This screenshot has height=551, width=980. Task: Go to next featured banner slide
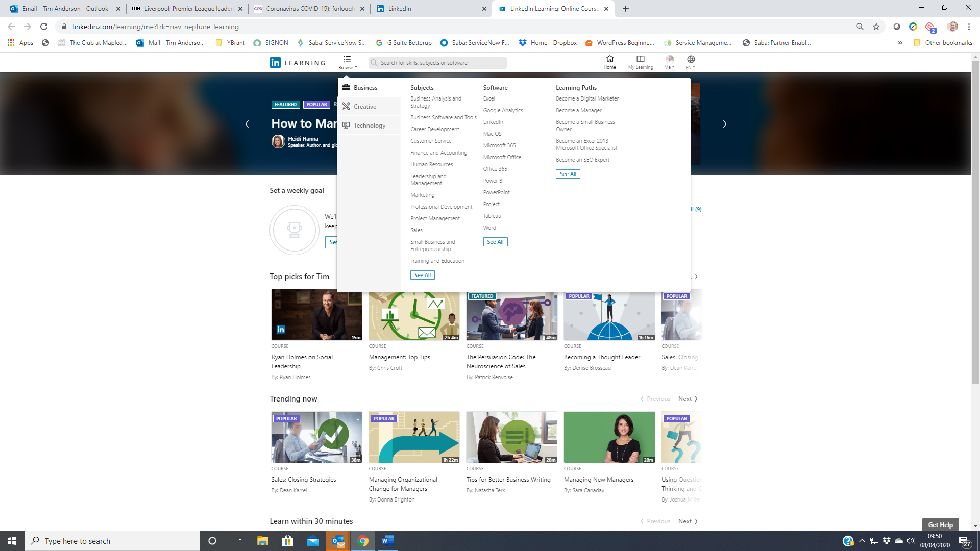click(x=724, y=124)
